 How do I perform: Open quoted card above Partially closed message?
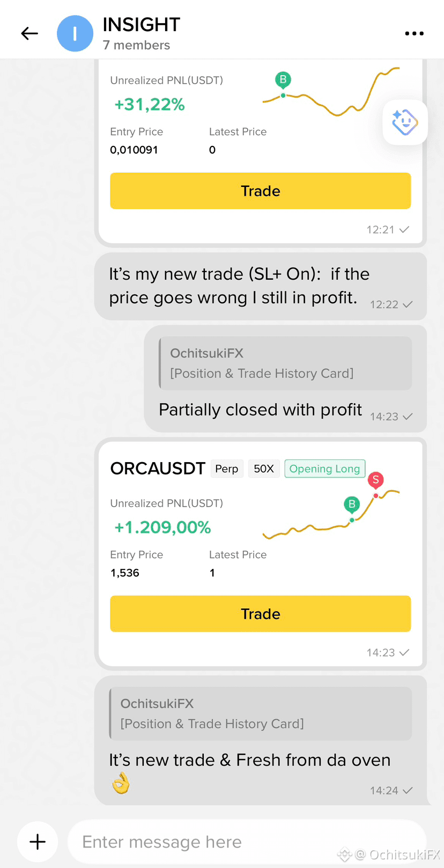[x=285, y=363]
